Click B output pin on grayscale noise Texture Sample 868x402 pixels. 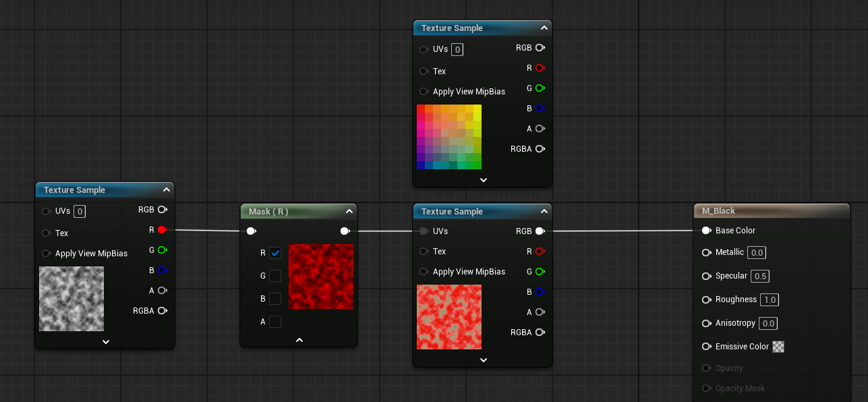pyautogui.click(x=162, y=270)
